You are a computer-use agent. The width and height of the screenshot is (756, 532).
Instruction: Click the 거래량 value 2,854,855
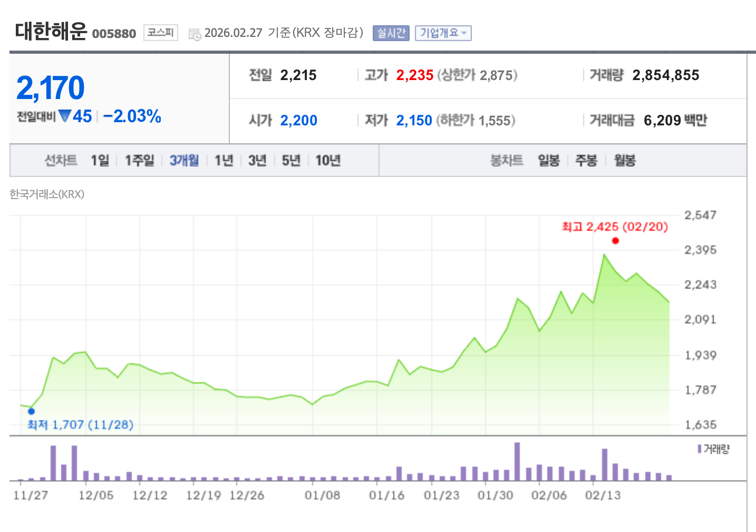click(x=666, y=75)
